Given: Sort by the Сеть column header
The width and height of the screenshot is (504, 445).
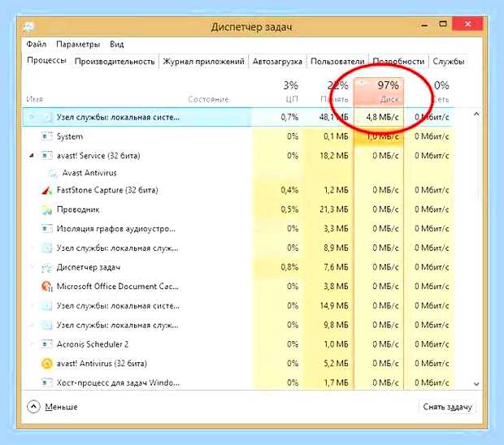Looking at the screenshot, I should click(x=429, y=91).
